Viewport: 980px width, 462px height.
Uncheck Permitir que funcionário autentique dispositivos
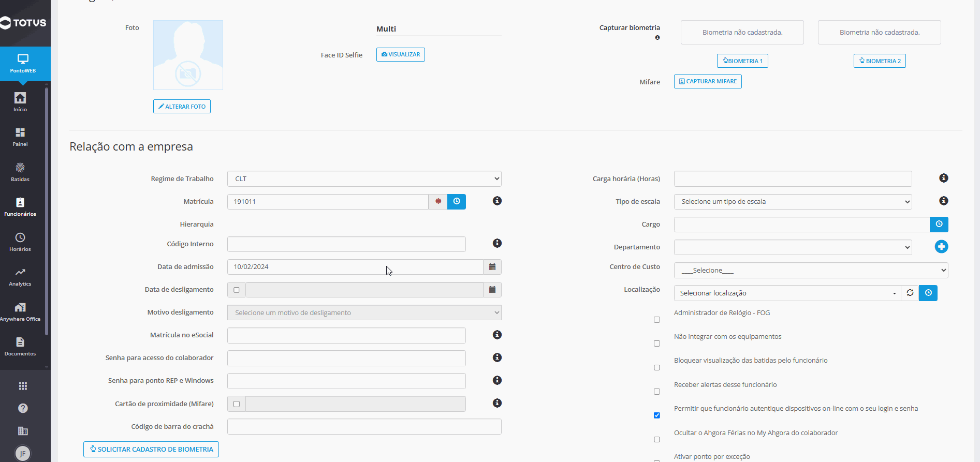click(657, 415)
